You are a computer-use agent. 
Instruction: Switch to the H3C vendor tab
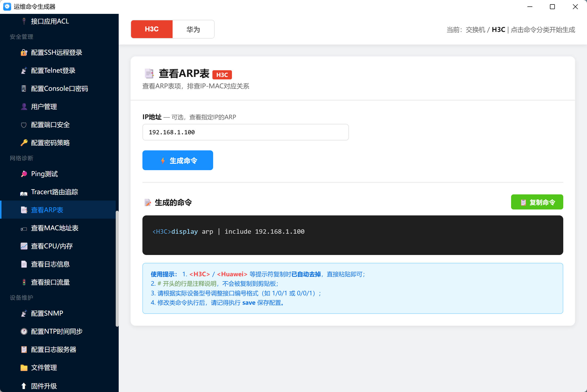tap(152, 29)
